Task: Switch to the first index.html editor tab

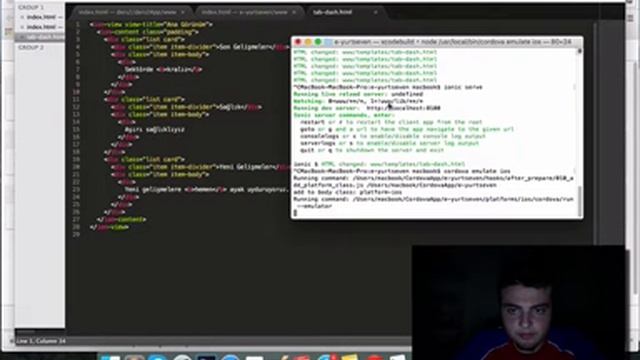Action: 131,13
